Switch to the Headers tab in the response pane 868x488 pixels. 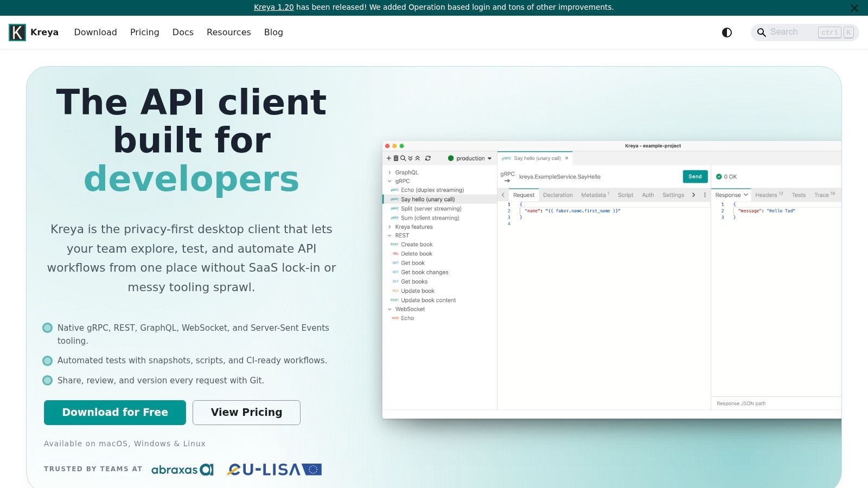(769, 195)
